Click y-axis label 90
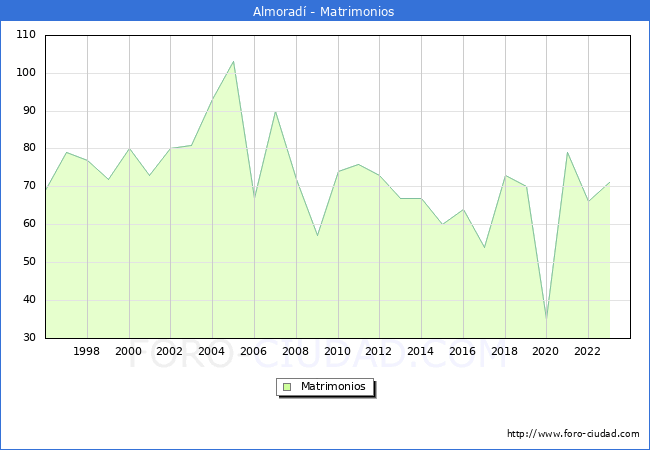The width and height of the screenshot is (650, 450). 29,110
